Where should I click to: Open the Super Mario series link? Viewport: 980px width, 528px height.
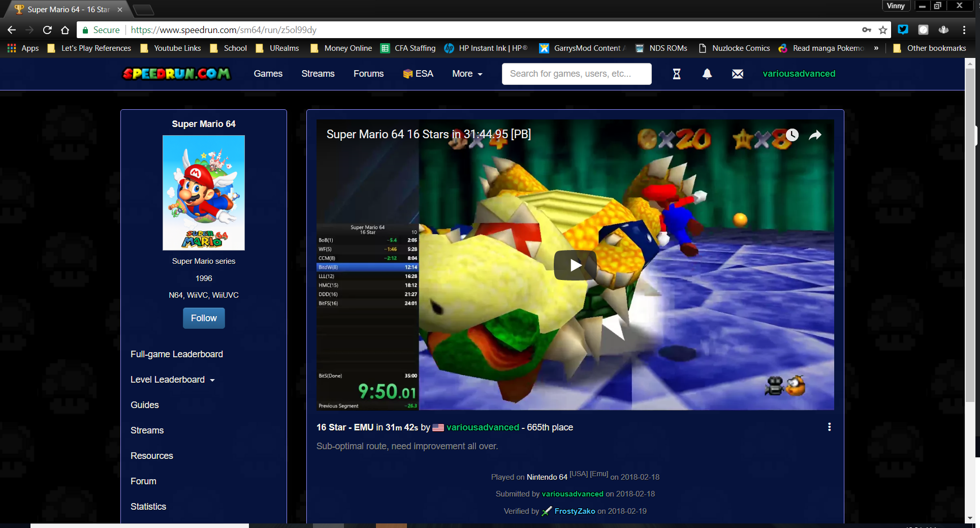pyautogui.click(x=204, y=261)
